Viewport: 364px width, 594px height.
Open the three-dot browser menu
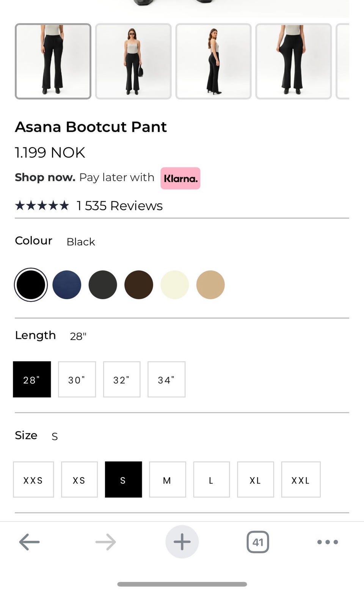pyautogui.click(x=328, y=542)
